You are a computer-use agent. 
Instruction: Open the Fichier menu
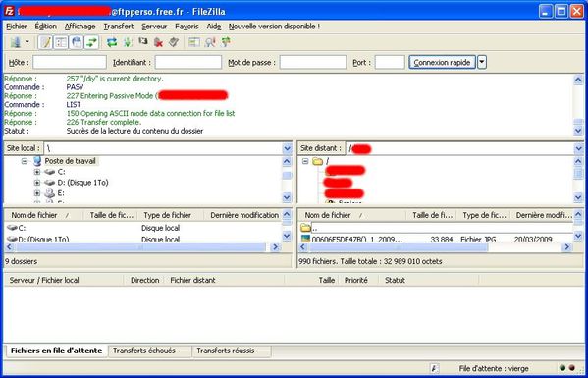[x=17, y=27]
